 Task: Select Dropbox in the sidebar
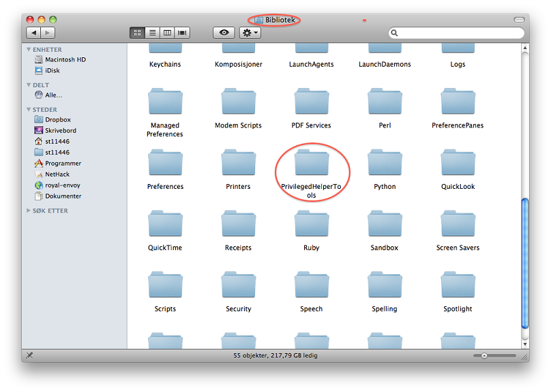57,120
